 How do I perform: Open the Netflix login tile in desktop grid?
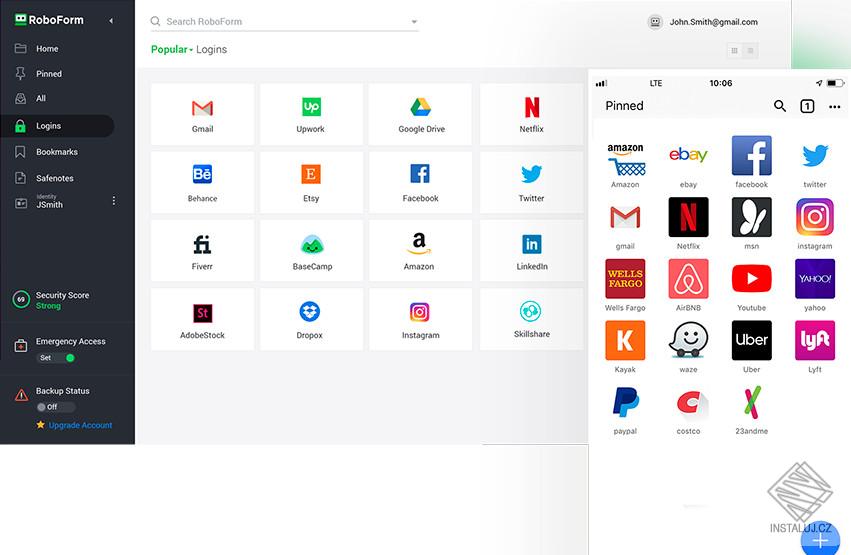click(531, 114)
